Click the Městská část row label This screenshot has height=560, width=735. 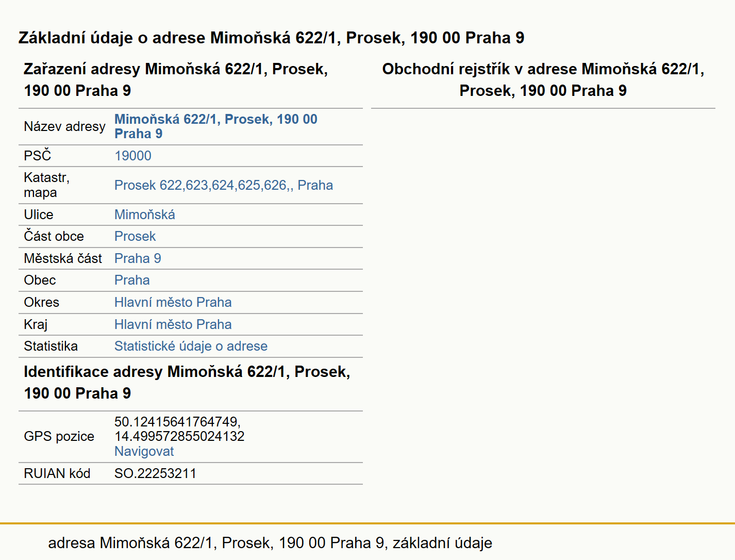(63, 258)
